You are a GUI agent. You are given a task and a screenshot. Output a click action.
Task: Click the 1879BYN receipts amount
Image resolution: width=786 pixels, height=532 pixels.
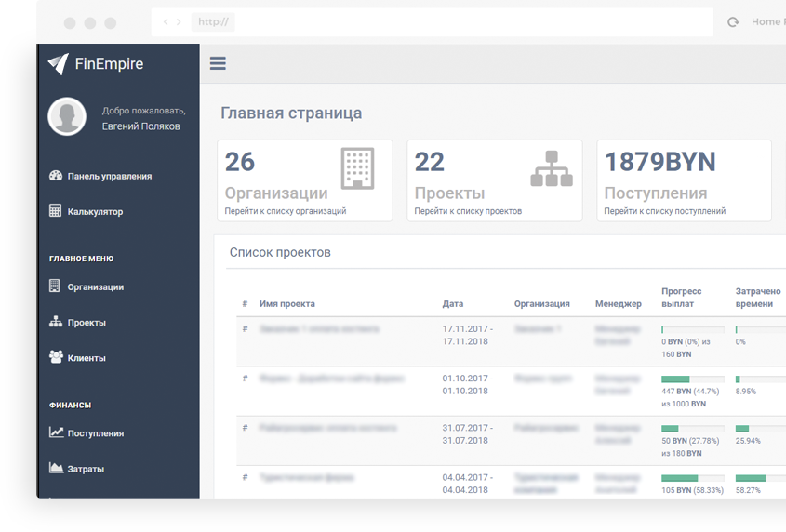pos(660,162)
